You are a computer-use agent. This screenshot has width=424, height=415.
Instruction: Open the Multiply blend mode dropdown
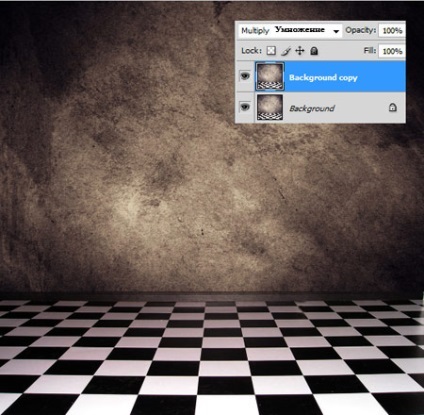[290, 31]
